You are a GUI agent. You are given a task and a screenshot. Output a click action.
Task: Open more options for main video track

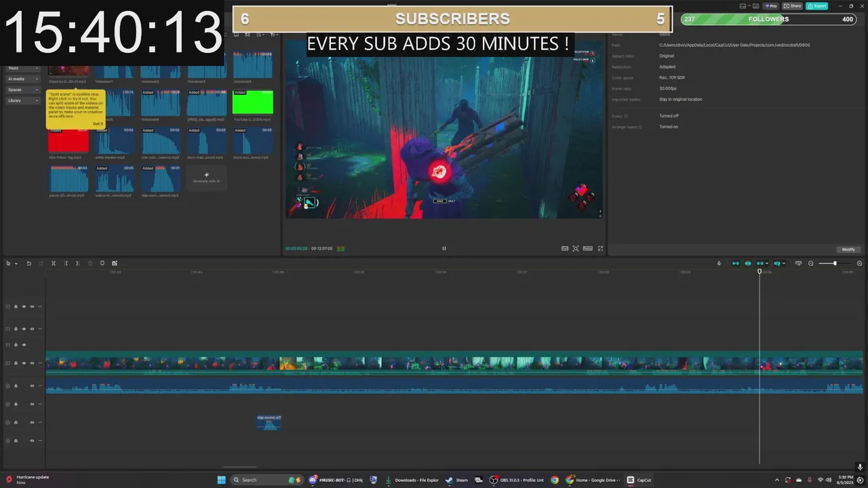tap(40, 363)
